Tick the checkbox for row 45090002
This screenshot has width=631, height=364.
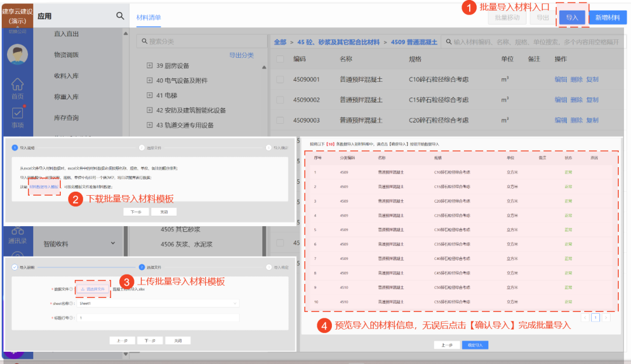tap(280, 100)
